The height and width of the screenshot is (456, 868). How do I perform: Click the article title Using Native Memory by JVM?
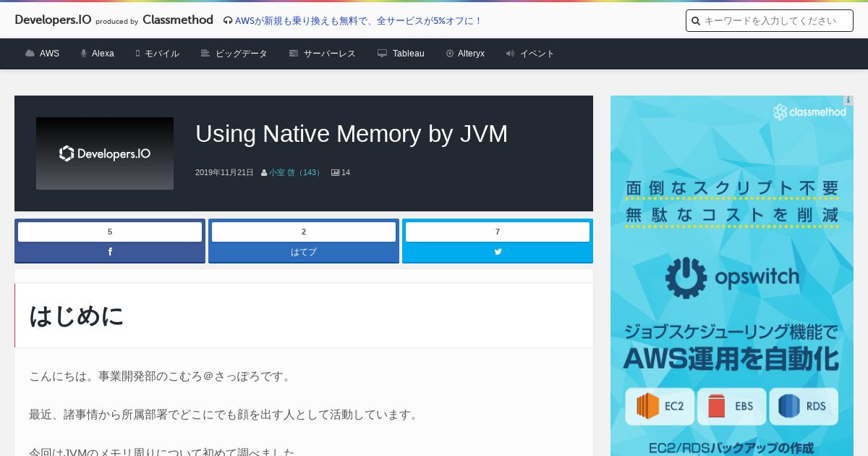(352, 134)
